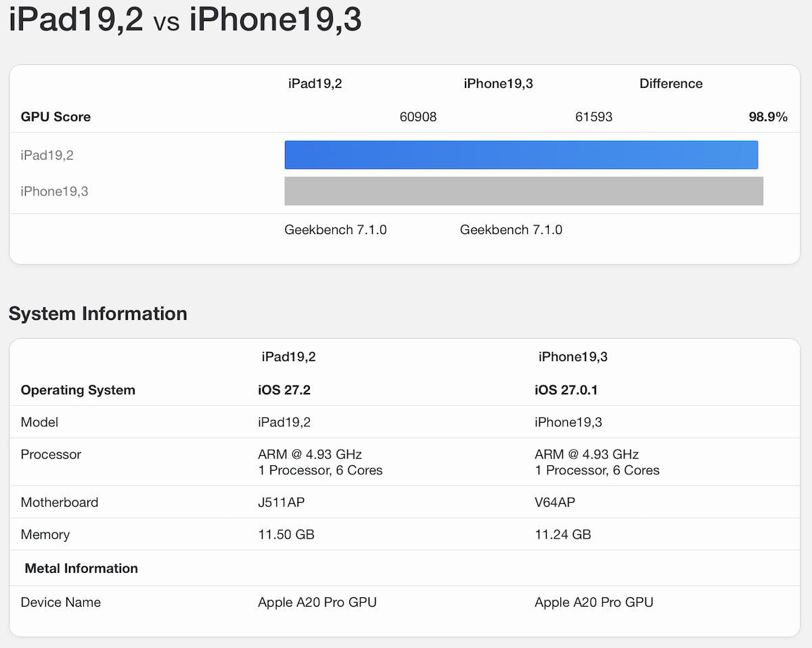Click the first Geekbench 7.1.0 version text

click(x=336, y=230)
